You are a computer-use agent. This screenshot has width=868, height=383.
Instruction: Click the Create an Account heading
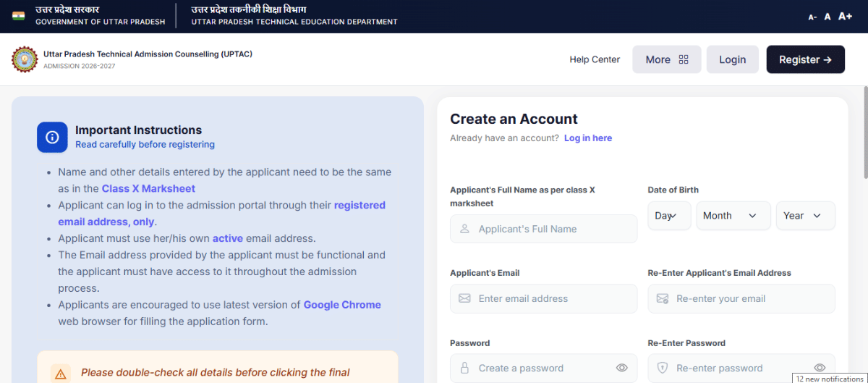[x=514, y=119]
